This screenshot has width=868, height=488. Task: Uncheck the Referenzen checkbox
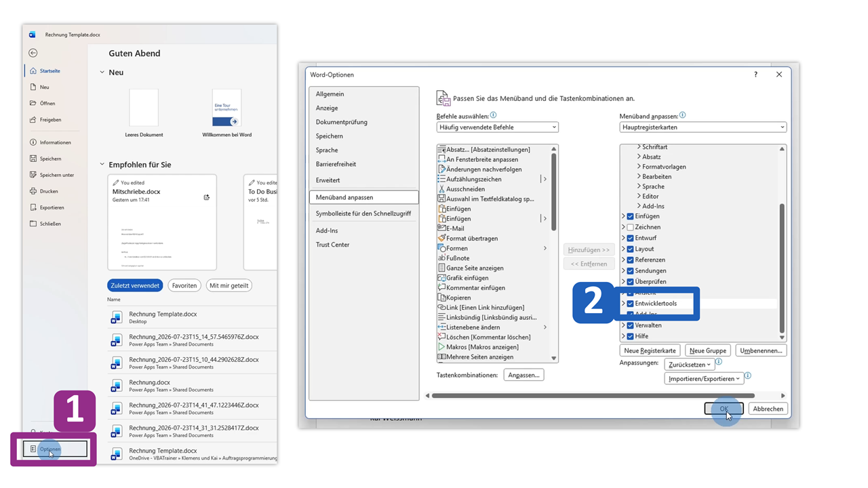[x=630, y=260]
